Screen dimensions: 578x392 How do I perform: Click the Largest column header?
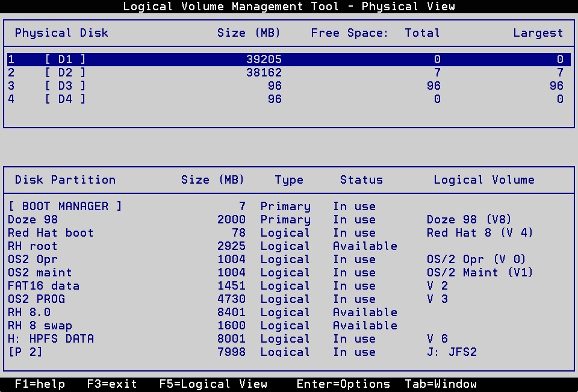tap(538, 34)
